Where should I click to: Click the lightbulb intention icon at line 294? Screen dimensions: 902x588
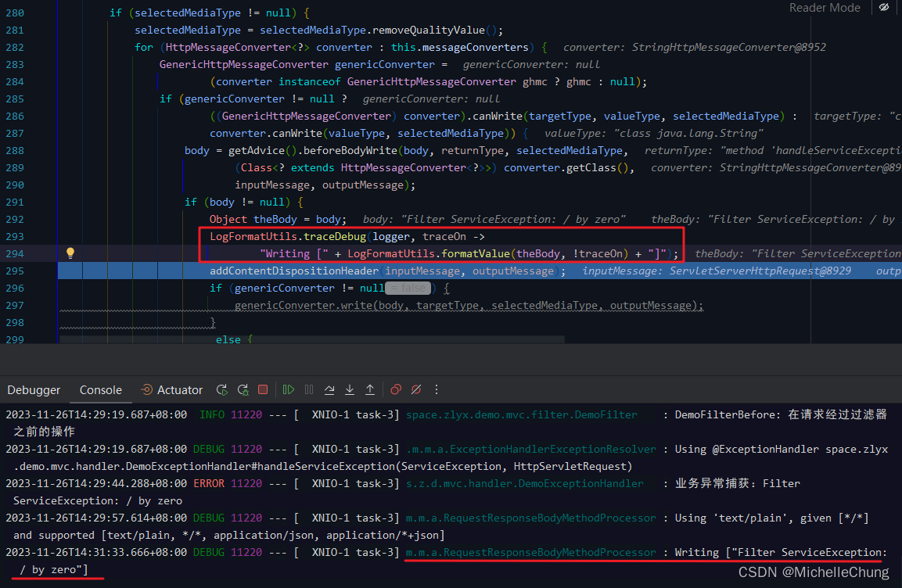[70, 253]
